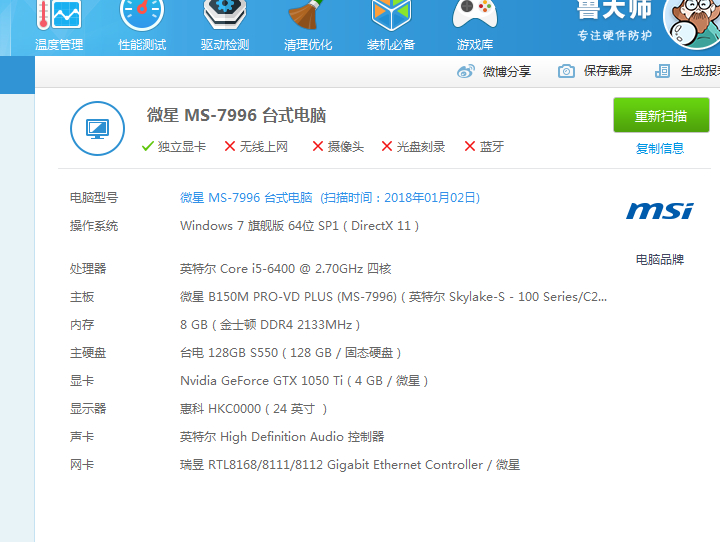The height and width of the screenshot is (542, 720).
Task: Select the High Definition Audio text
Action: click(282, 437)
